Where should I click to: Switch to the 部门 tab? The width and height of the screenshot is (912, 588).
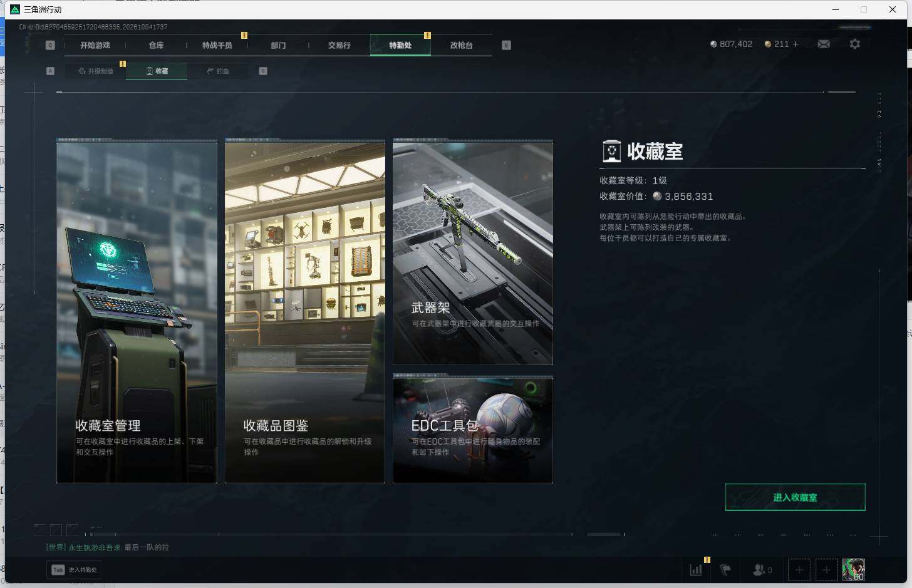(x=278, y=45)
